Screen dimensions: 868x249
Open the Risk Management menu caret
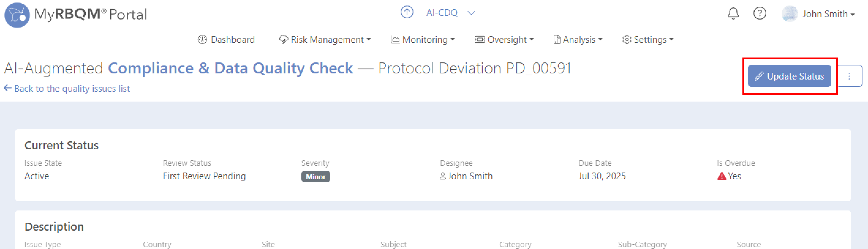tap(369, 40)
